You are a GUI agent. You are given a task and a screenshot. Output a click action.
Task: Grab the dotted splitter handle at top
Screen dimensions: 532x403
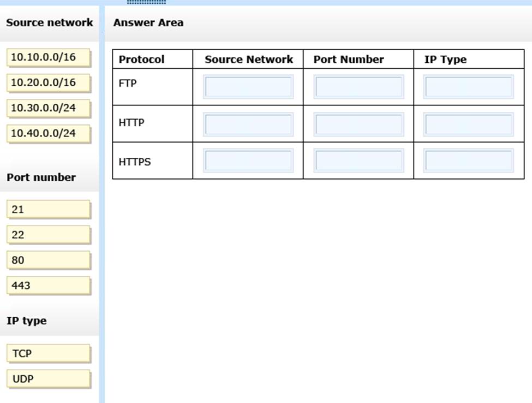pyautogui.click(x=146, y=2)
